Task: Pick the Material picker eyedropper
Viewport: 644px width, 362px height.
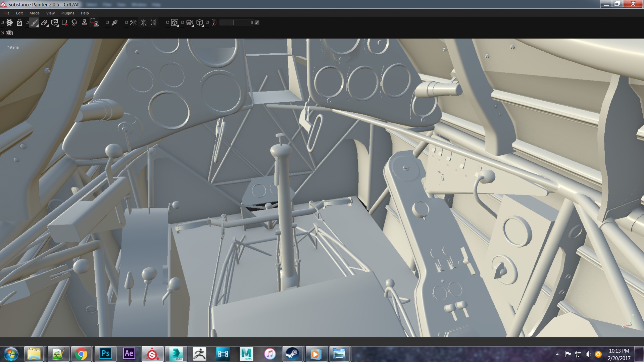Action: 115,22
